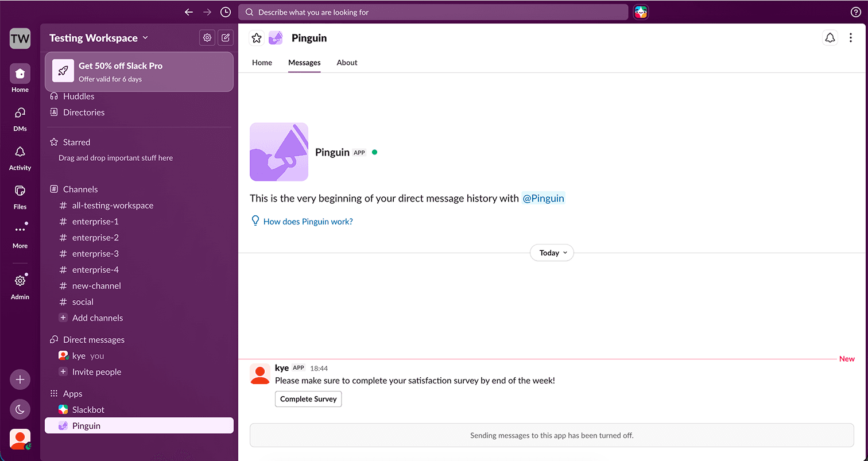Click the search field at top
This screenshot has height=461, width=868.
[x=433, y=12]
